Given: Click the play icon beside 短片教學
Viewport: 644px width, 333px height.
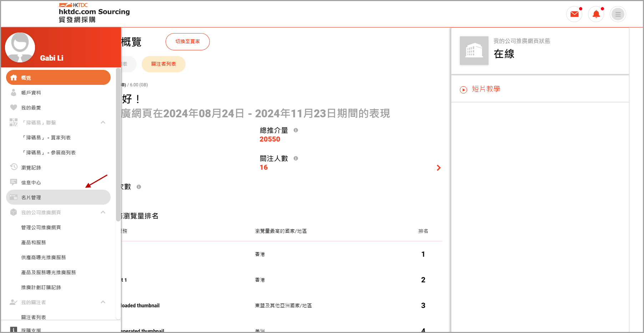Looking at the screenshot, I should pos(463,89).
